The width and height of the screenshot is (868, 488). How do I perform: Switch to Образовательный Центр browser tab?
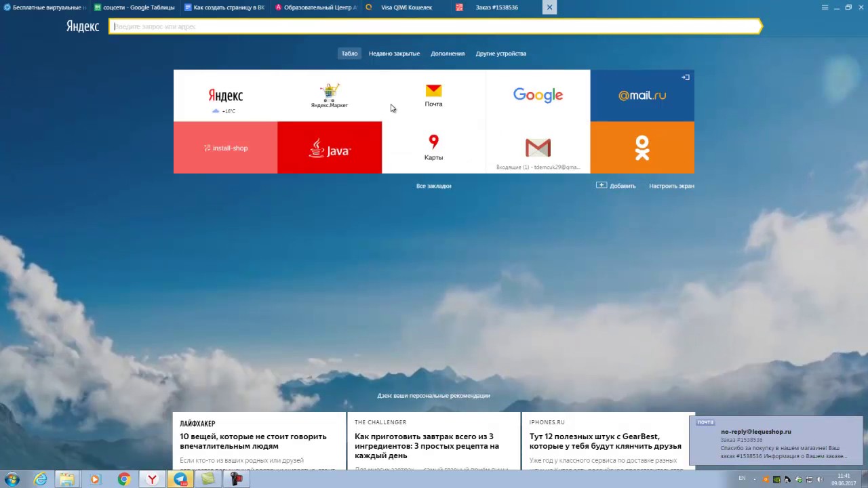click(316, 7)
